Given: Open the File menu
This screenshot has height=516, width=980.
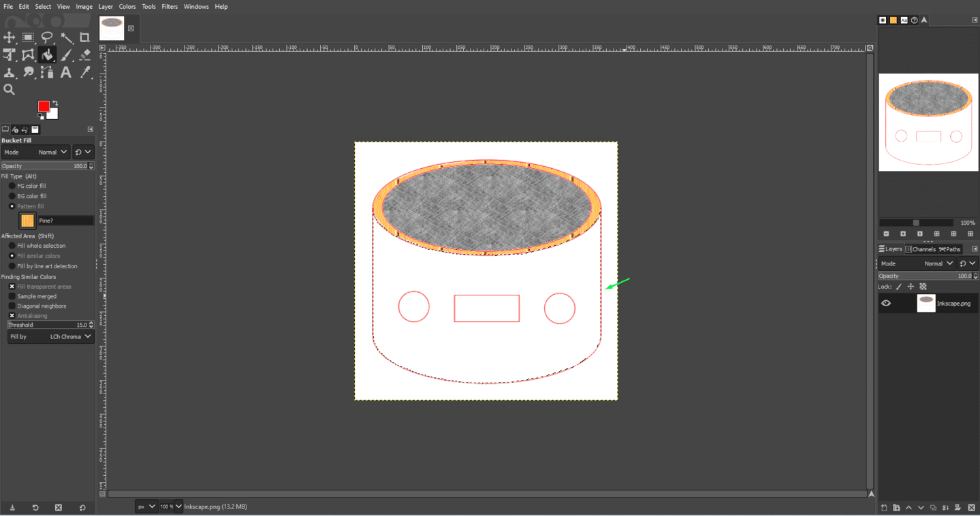Looking at the screenshot, I should pos(8,6).
